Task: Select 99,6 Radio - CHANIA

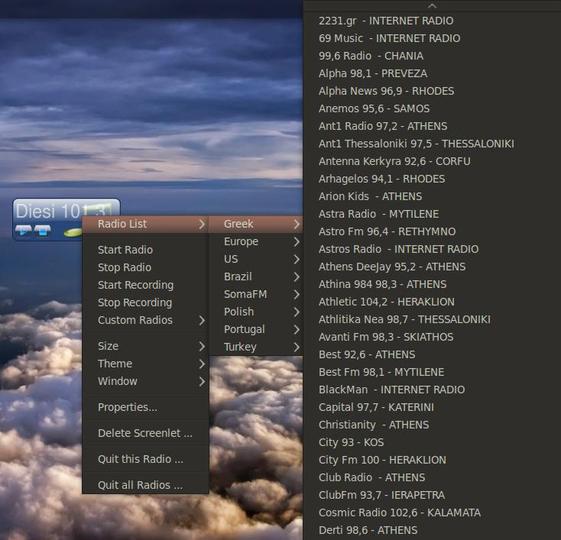Action: pos(432,56)
